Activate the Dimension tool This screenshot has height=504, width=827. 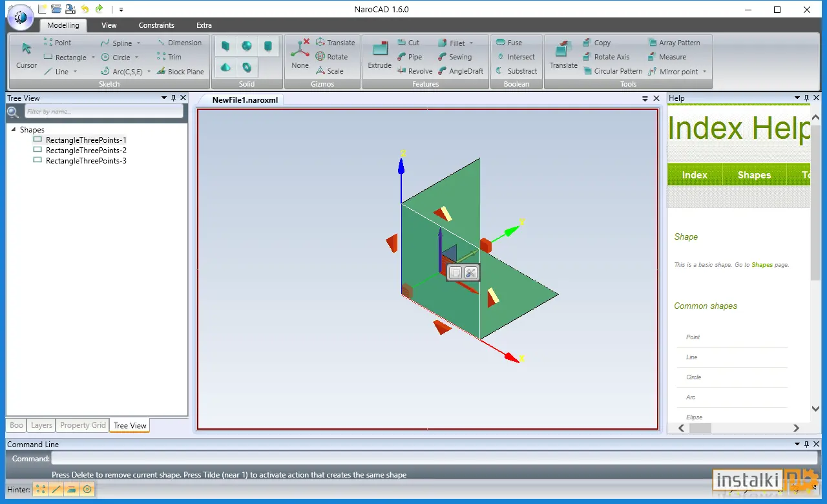179,43
